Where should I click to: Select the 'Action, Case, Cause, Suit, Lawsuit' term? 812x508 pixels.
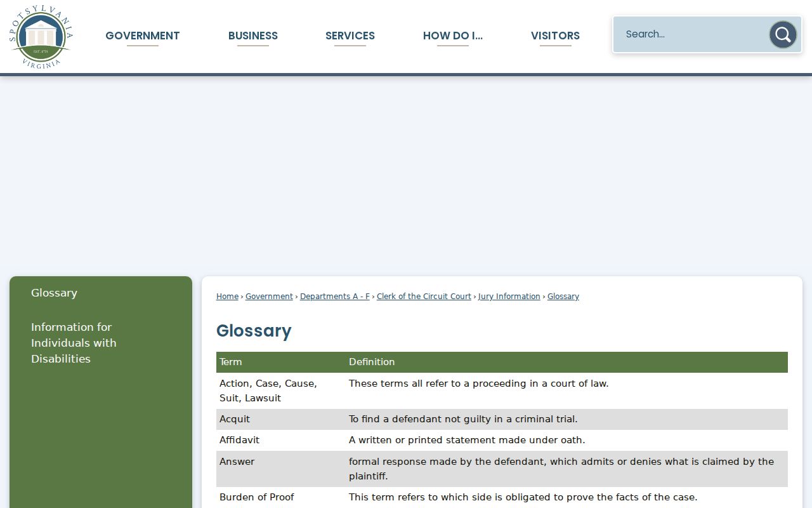point(281,391)
